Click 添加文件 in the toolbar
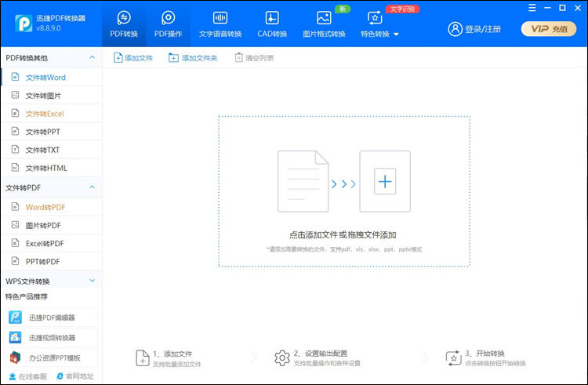 133,58
